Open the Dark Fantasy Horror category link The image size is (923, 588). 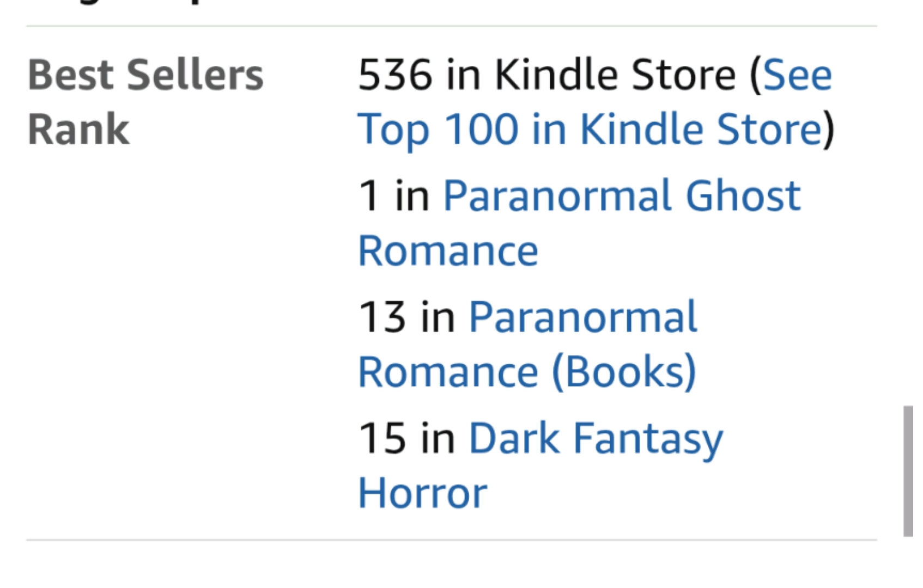point(595,438)
